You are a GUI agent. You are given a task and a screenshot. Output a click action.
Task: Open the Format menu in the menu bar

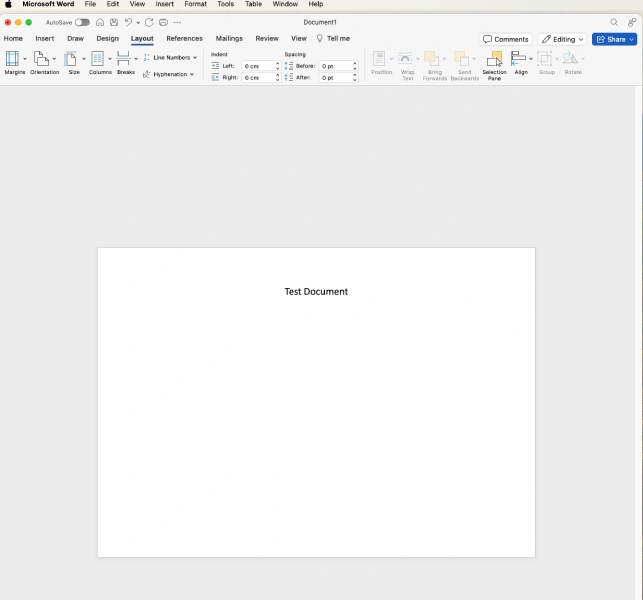[x=196, y=4]
